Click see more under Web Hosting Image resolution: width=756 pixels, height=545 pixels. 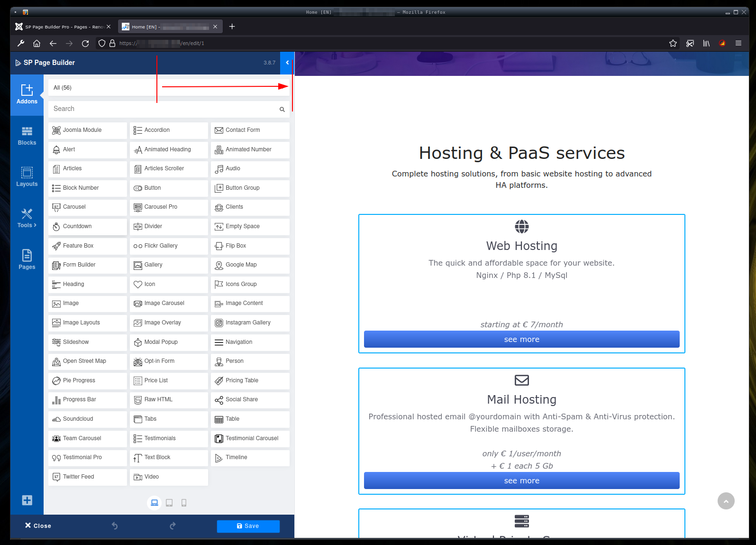(521, 339)
